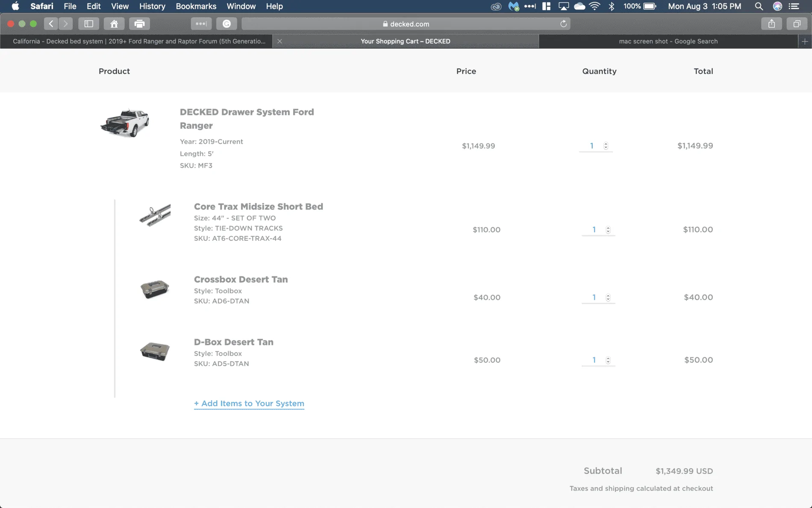Image resolution: width=812 pixels, height=508 pixels.
Task: Open the Bookmarks menu
Action: [196, 6]
